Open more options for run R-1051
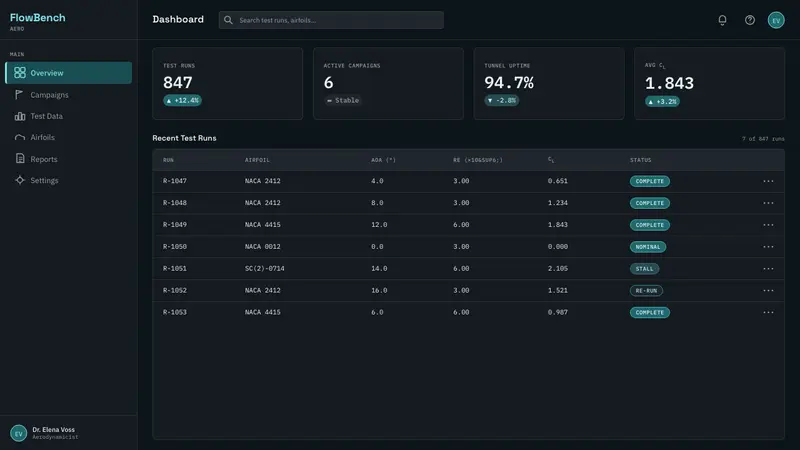Image resolution: width=800 pixels, height=450 pixels. [x=768, y=269]
